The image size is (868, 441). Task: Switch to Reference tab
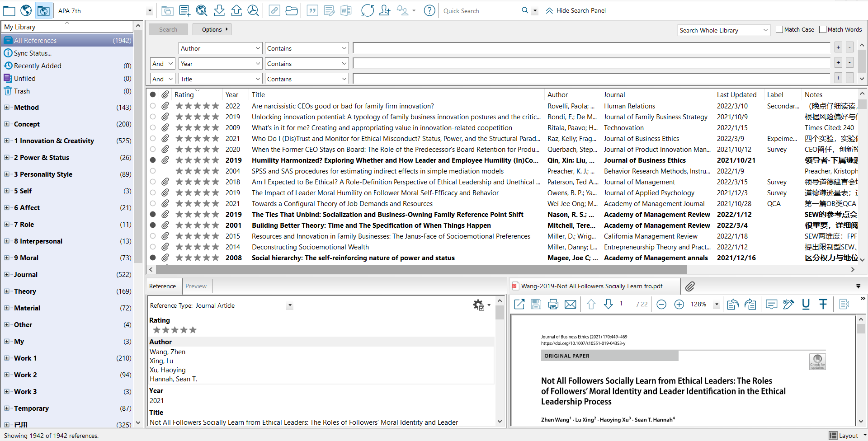point(162,286)
